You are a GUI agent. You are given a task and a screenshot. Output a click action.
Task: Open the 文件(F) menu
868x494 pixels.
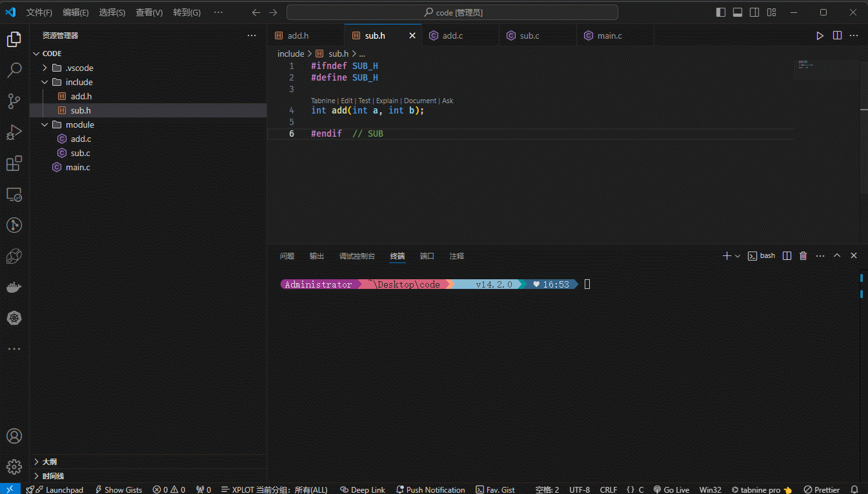pyautogui.click(x=39, y=12)
